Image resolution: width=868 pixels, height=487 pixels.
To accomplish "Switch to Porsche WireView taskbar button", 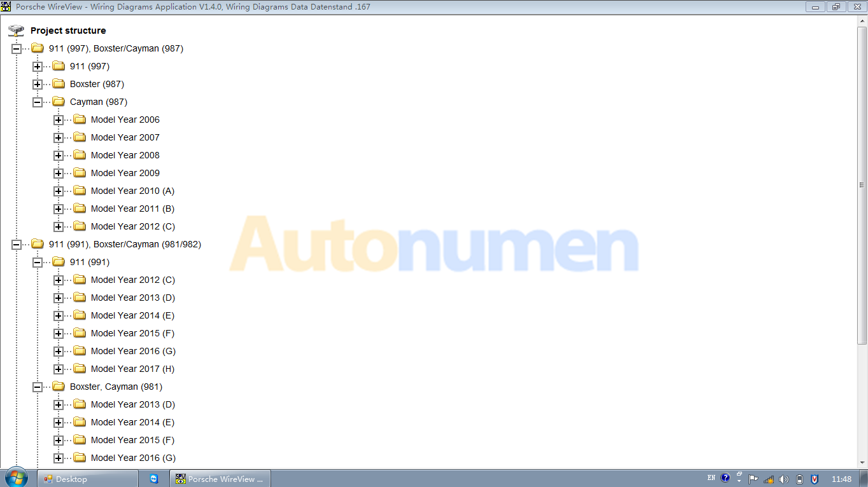I will [220, 479].
